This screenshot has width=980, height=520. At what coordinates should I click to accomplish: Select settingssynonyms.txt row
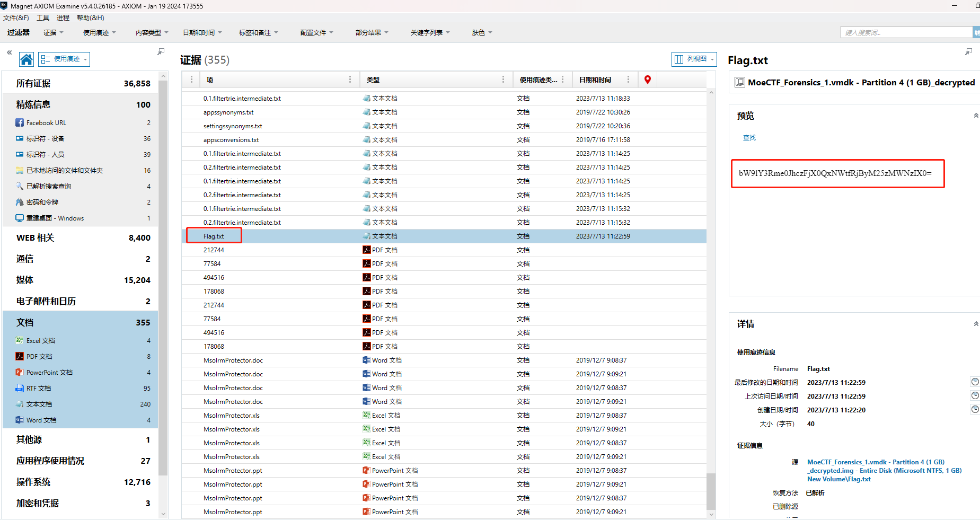(x=444, y=126)
